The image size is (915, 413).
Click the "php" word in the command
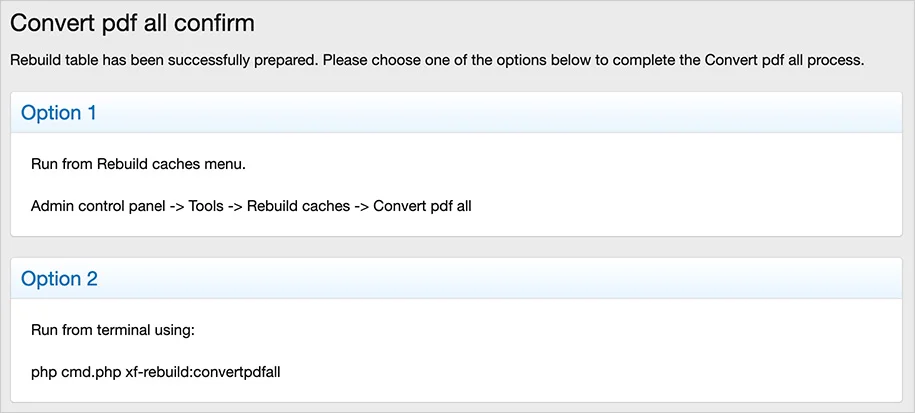(x=44, y=372)
